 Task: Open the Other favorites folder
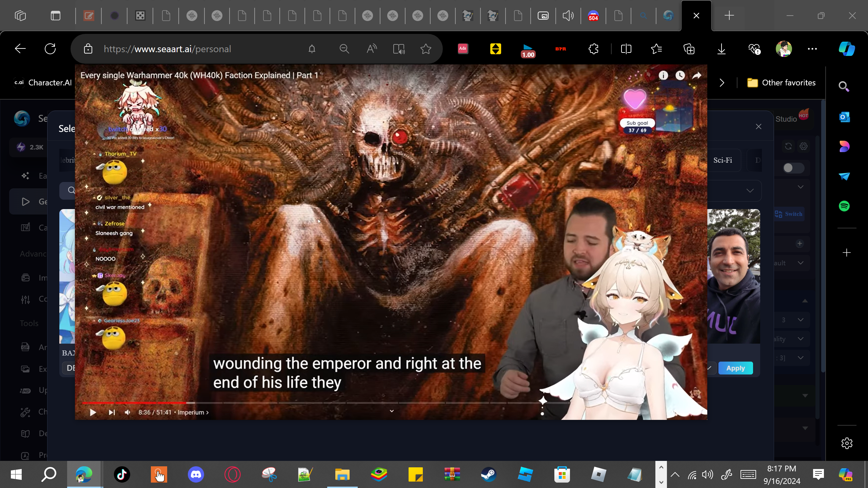click(x=782, y=83)
